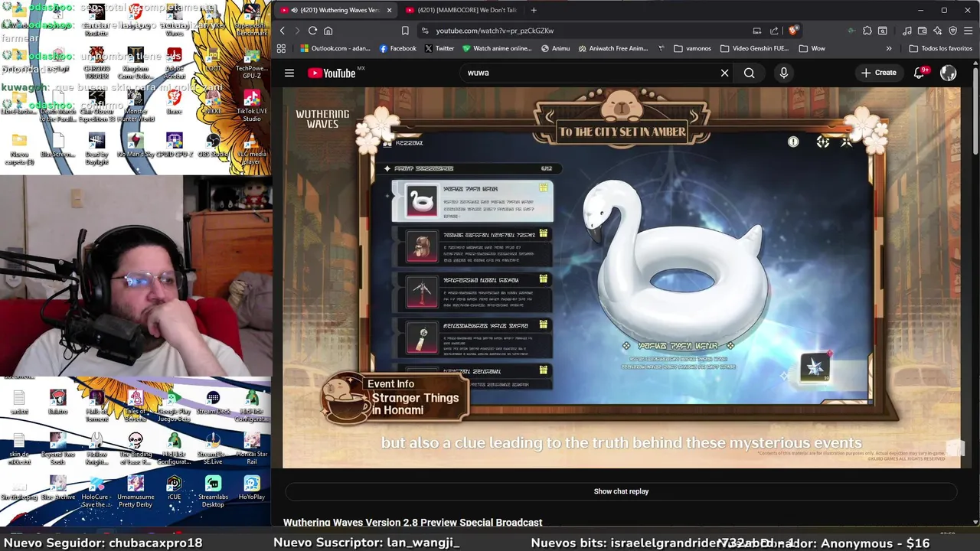
Task: Open the browser extensions puzzle icon
Action: point(867,31)
